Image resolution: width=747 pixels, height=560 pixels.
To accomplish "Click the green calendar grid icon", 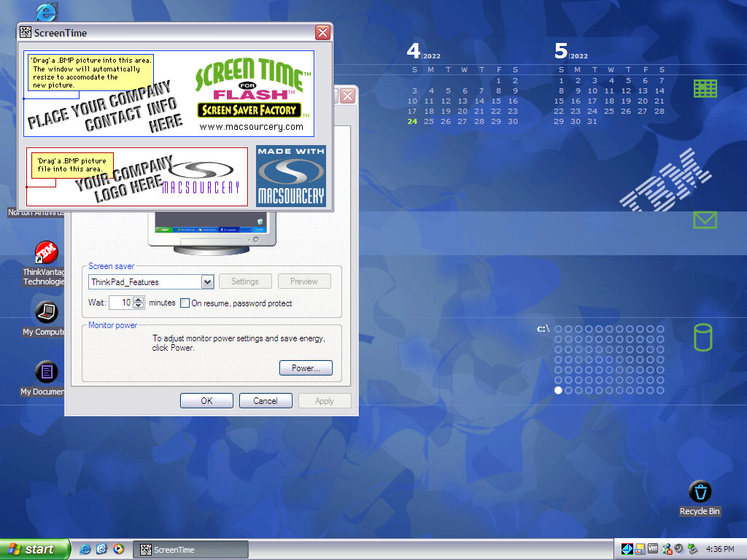I will (705, 89).
